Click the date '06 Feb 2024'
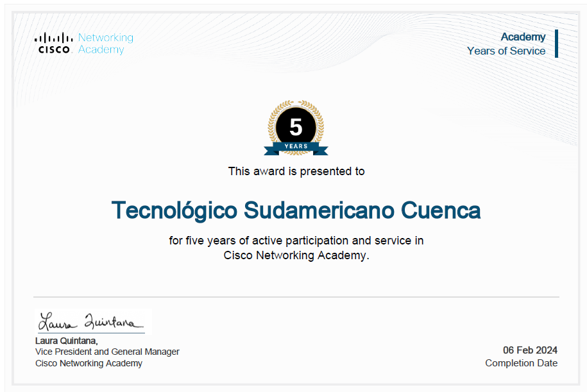The width and height of the screenshot is (587, 392). (530, 350)
